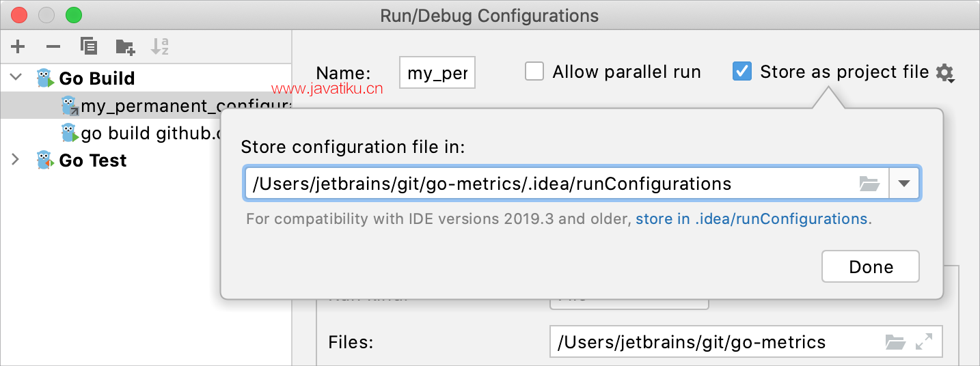The width and height of the screenshot is (980, 366).
Task: Select go build github configuration item
Action: coord(152,133)
